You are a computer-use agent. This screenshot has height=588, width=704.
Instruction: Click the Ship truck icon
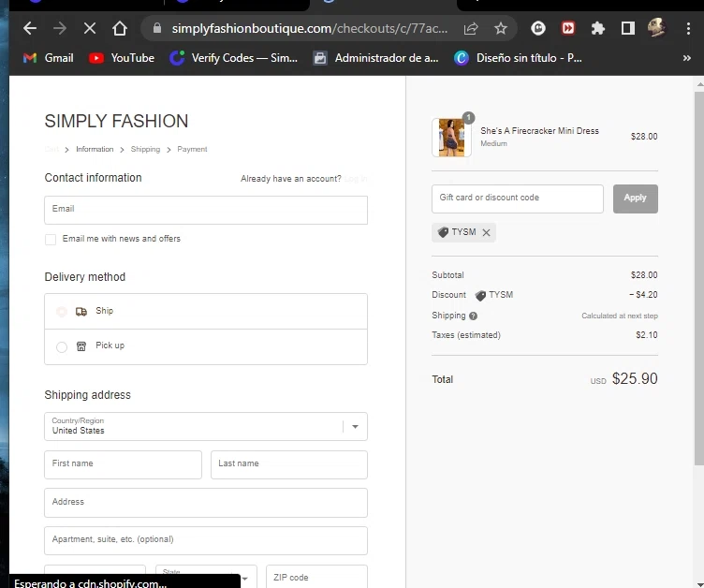(x=81, y=311)
